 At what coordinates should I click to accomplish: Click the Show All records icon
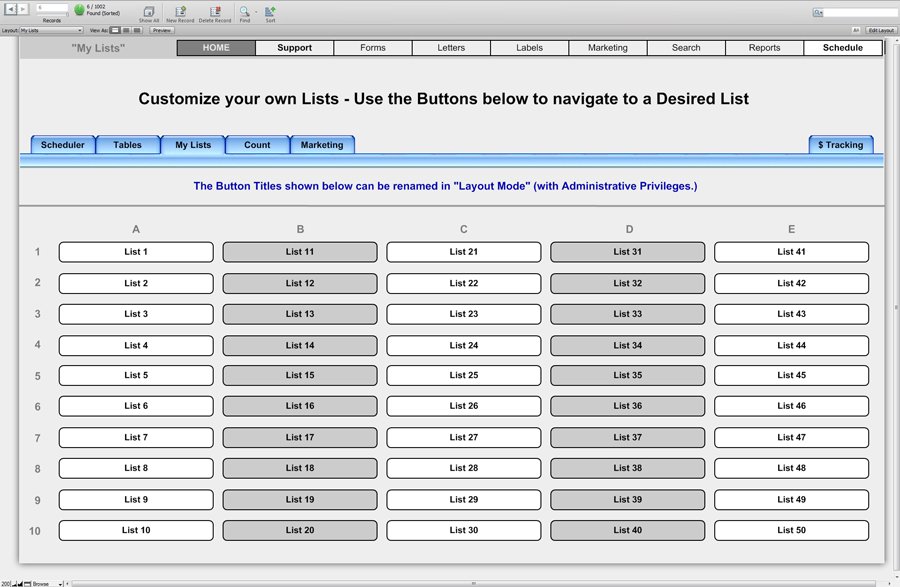pos(149,11)
